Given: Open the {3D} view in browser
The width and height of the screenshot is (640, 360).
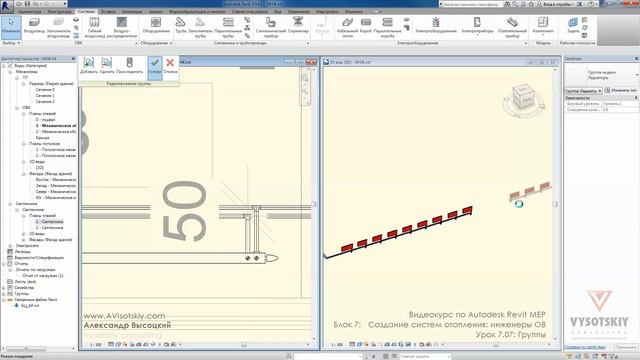Looking at the screenshot, I should tap(40, 168).
